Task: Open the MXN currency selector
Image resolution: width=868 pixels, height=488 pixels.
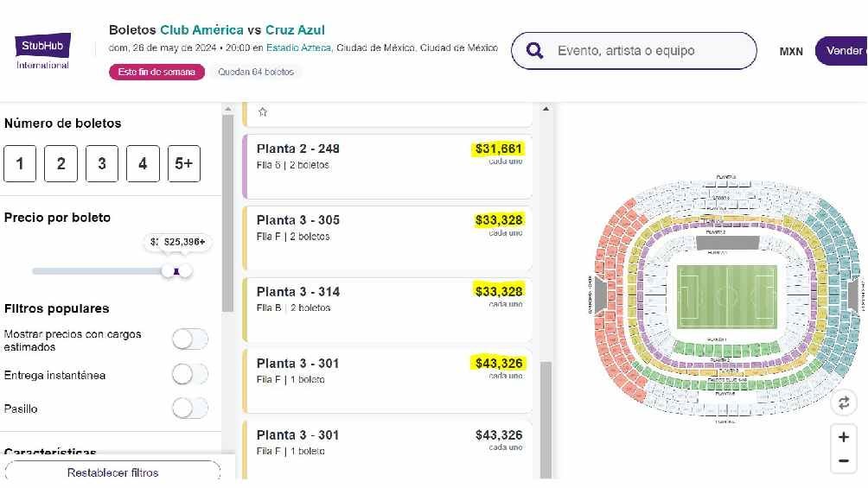Action: pos(791,52)
